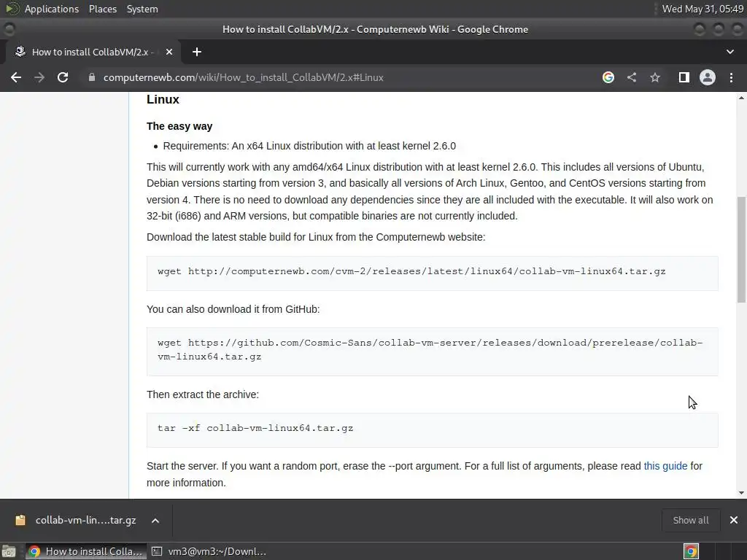
Task: Click 'The easy way' subheading
Action: 179,126
